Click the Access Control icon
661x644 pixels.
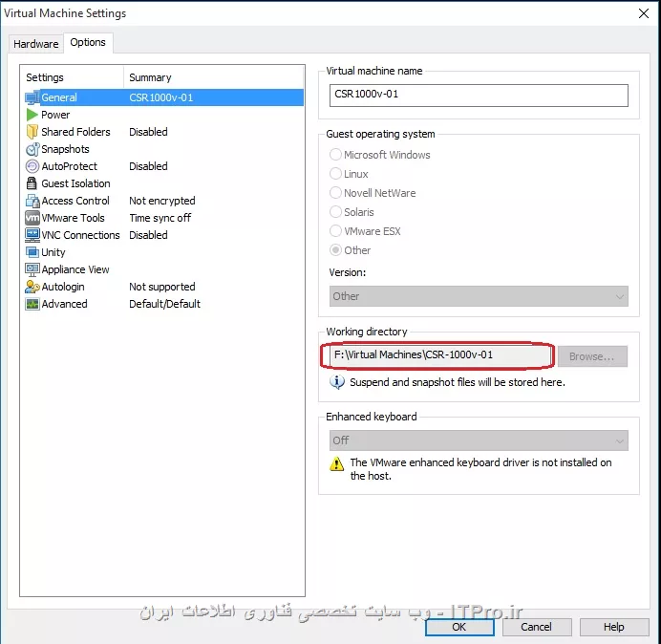click(x=32, y=201)
